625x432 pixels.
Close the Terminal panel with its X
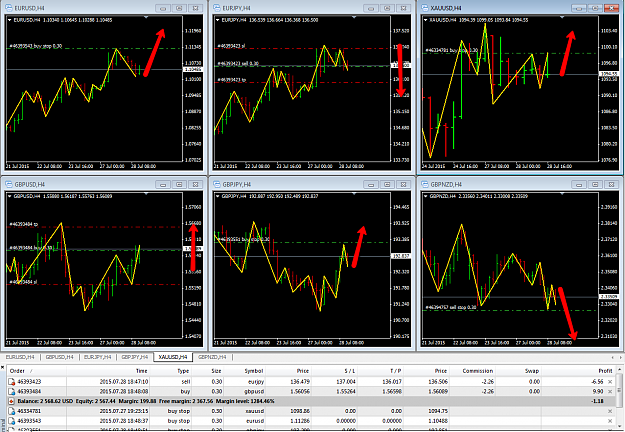click(x=2, y=367)
